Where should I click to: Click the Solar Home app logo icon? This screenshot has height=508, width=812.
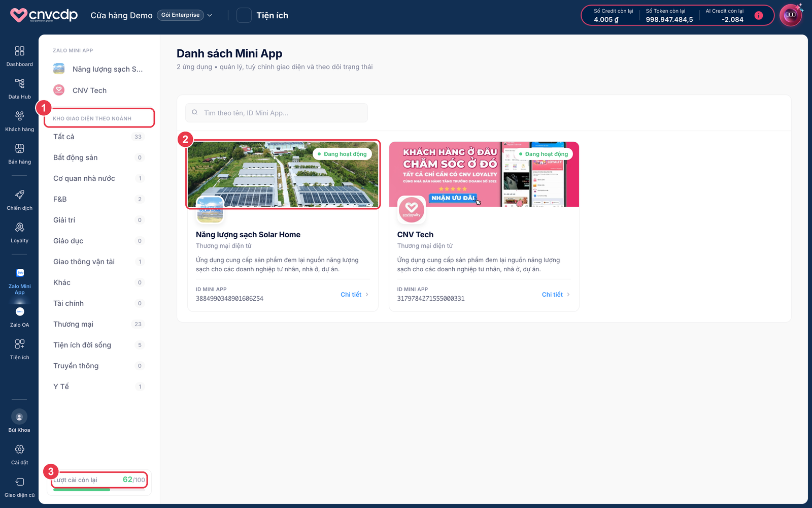point(210,210)
